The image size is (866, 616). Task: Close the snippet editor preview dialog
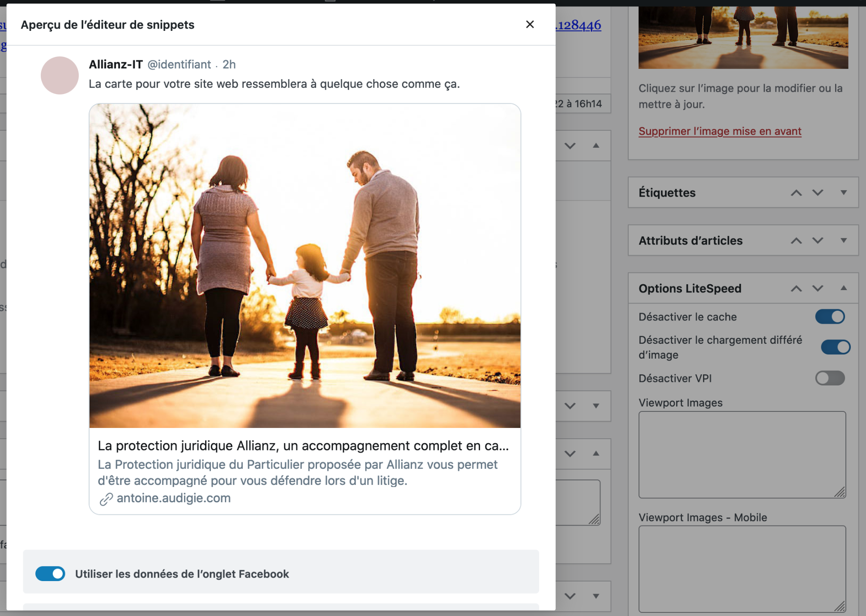tap(530, 25)
